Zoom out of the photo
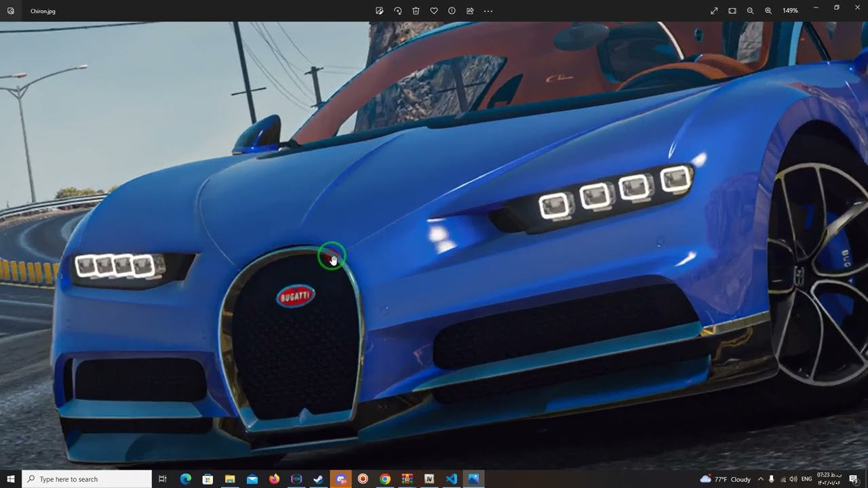 pos(750,11)
